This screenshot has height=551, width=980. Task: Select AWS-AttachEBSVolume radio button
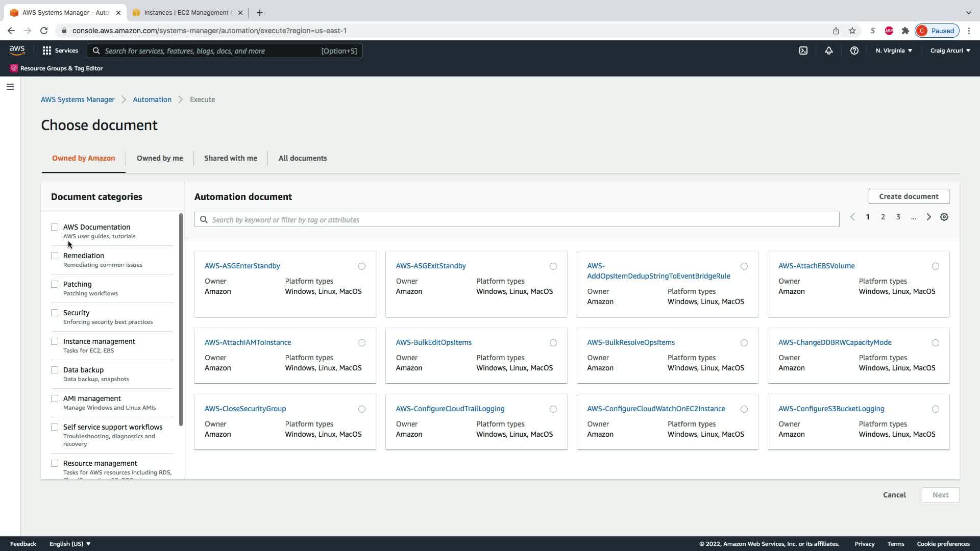pos(935,266)
